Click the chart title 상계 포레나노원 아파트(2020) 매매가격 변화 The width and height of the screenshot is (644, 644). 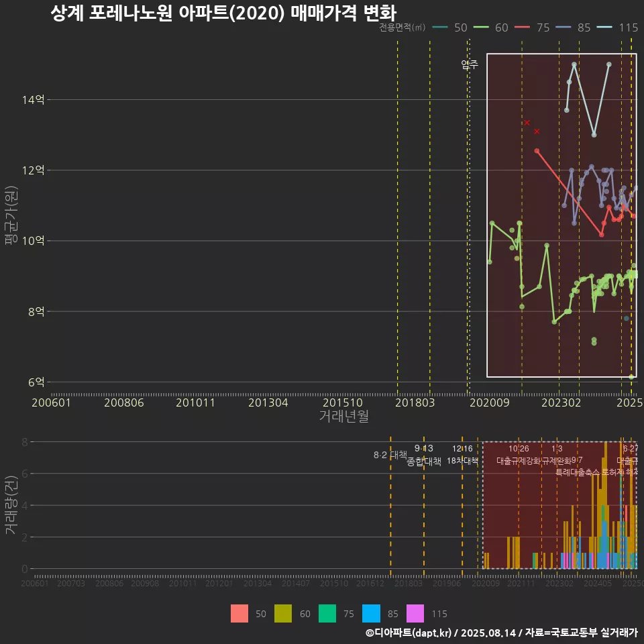223,13
